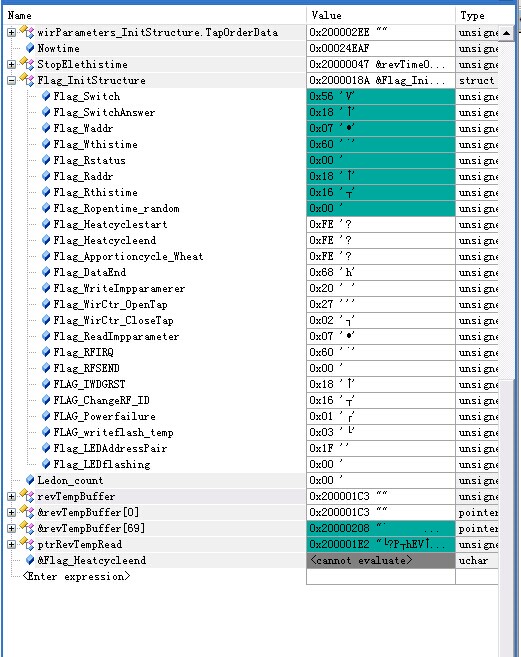This screenshot has width=521, height=657.
Task: Click the &revTempBuffer[0] pointer icon
Action: pyautogui.click(x=27, y=512)
